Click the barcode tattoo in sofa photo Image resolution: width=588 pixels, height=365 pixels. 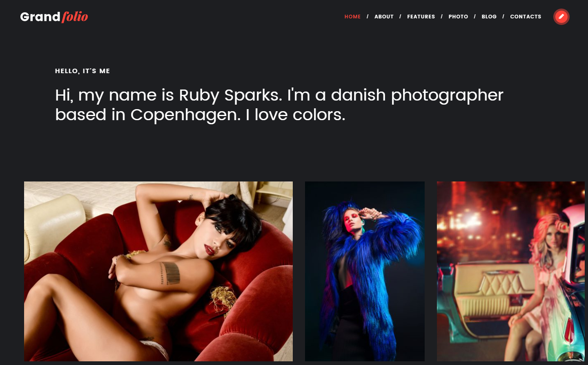click(x=170, y=273)
